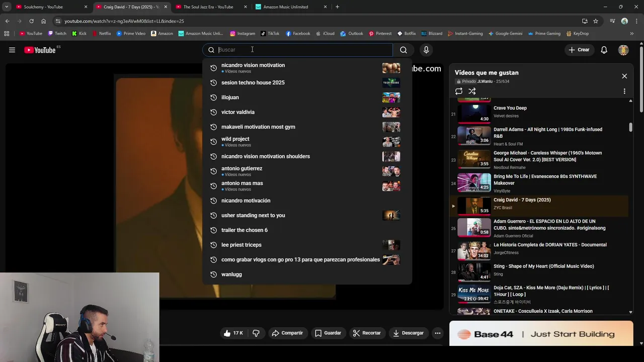Open the Instagram bookmark
Screen dimensions: 644x362
(x=243, y=34)
